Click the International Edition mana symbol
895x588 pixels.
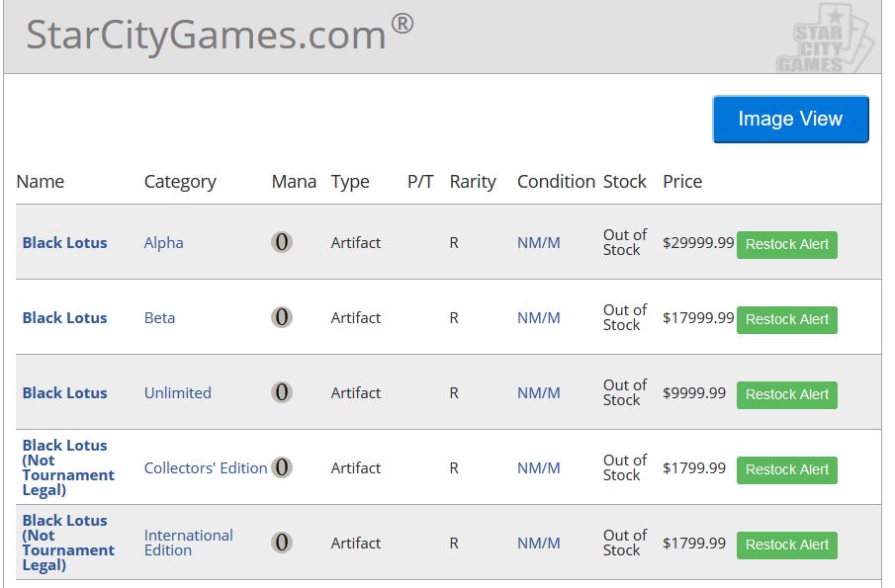[282, 543]
